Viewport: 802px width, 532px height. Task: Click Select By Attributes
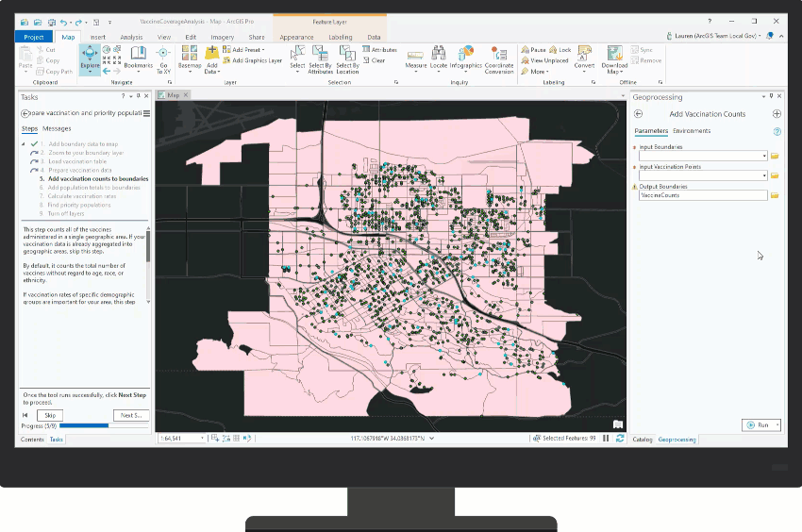pos(320,59)
